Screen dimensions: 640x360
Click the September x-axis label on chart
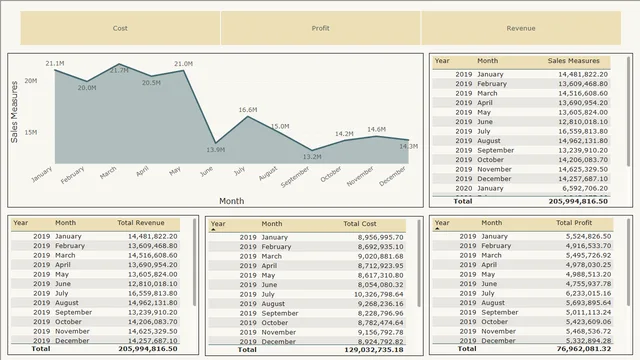[295, 177]
